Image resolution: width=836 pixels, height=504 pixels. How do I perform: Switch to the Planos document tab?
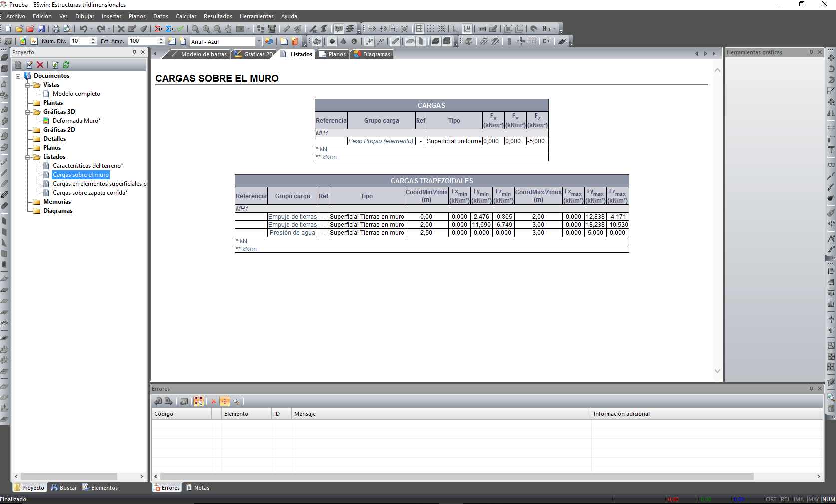(x=333, y=54)
